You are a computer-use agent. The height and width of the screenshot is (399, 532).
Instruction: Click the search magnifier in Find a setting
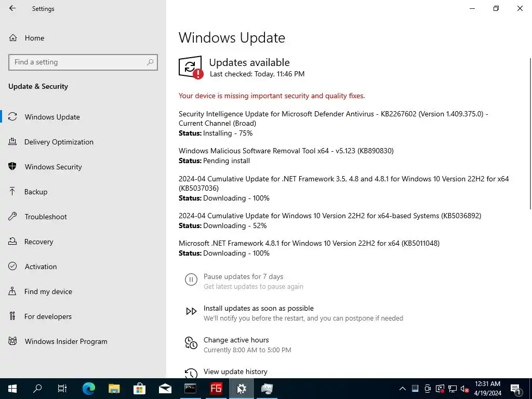[150, 62]
